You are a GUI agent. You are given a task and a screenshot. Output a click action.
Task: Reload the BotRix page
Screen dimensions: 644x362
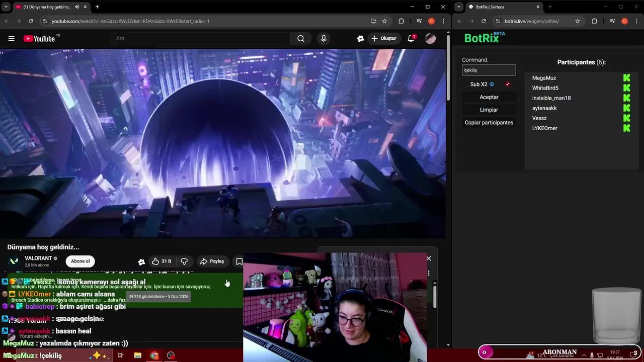pos(484,21)
